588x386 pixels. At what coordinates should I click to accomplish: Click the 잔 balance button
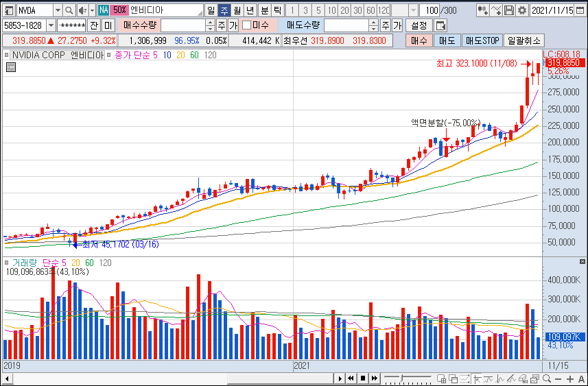[x=94, y=25]
